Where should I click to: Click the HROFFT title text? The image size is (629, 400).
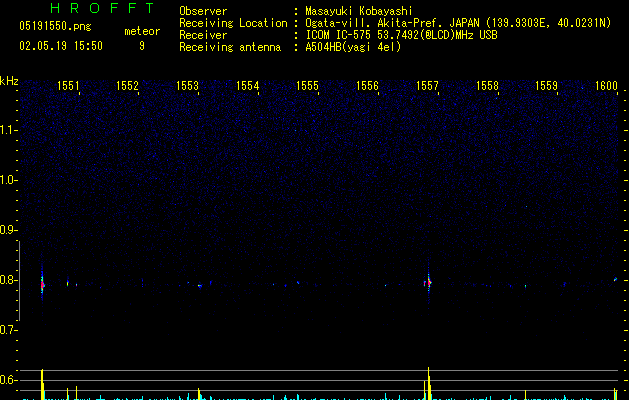pos(103,8)
